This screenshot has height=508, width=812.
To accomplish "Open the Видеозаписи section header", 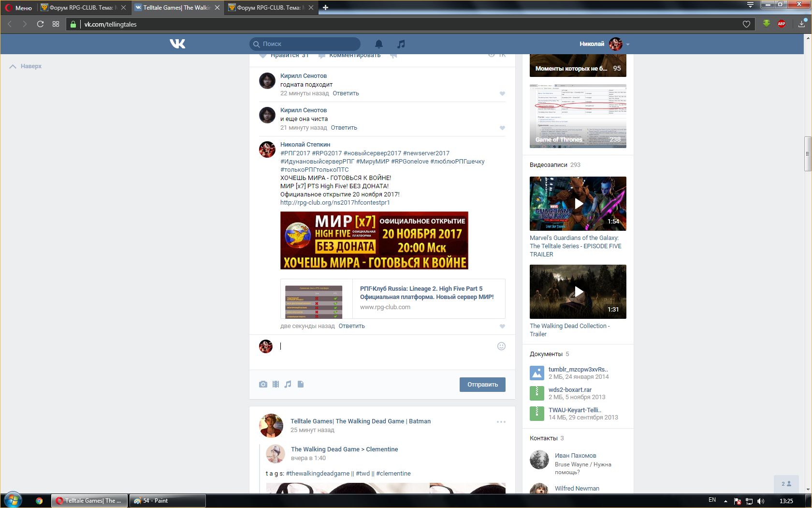I will (555, 165).
